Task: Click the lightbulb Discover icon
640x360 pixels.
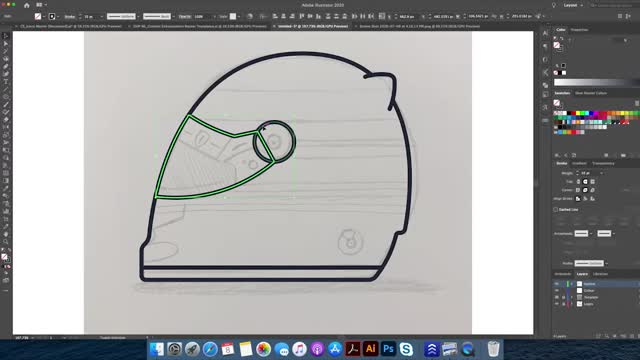Action: click(x=554, y=5)
